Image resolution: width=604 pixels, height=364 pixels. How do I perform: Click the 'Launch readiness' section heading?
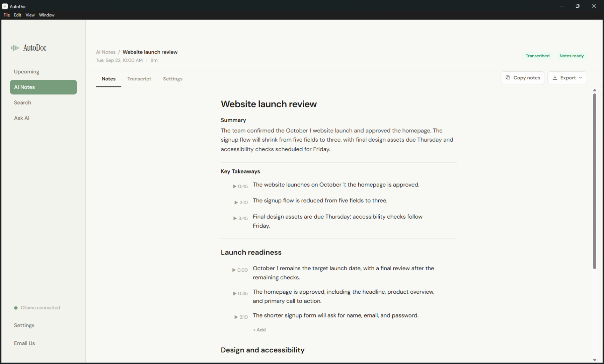[x=251, y=252]
